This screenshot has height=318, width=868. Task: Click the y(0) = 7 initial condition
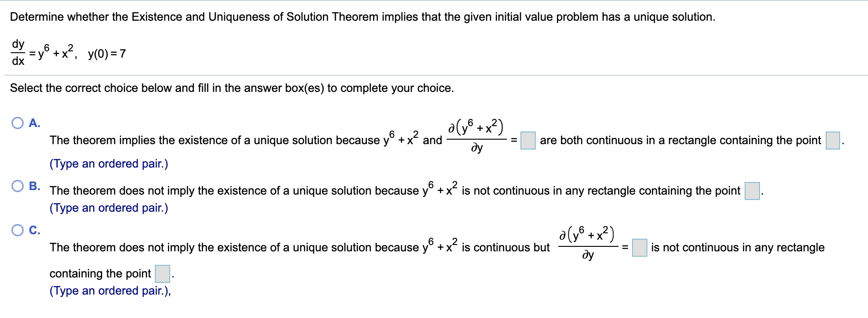(x=106, y=53)
